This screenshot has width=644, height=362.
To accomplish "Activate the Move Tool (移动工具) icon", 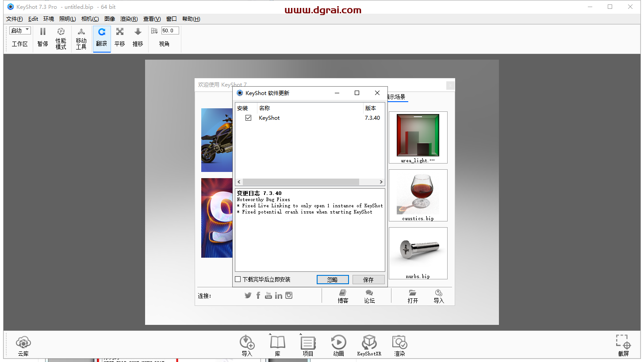I will [x=81, y=32].
